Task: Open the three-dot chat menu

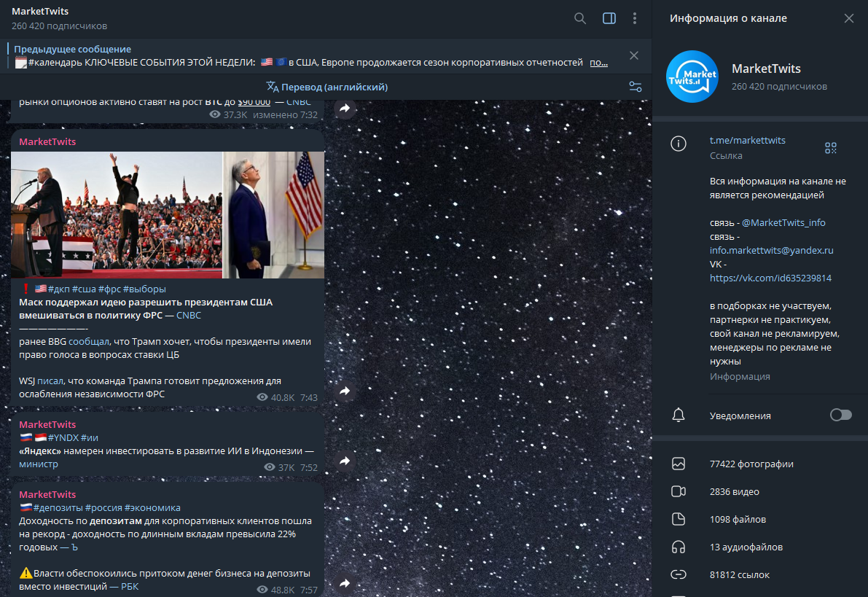Action: coord(634,18)
